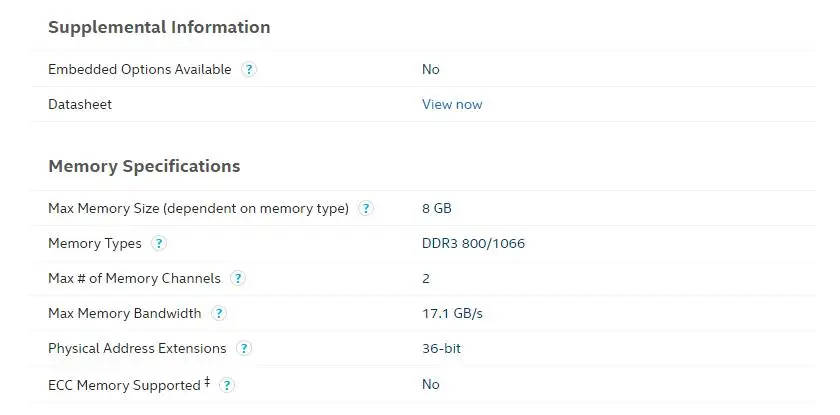Click the No value for Embedded Options

[431, 69]
